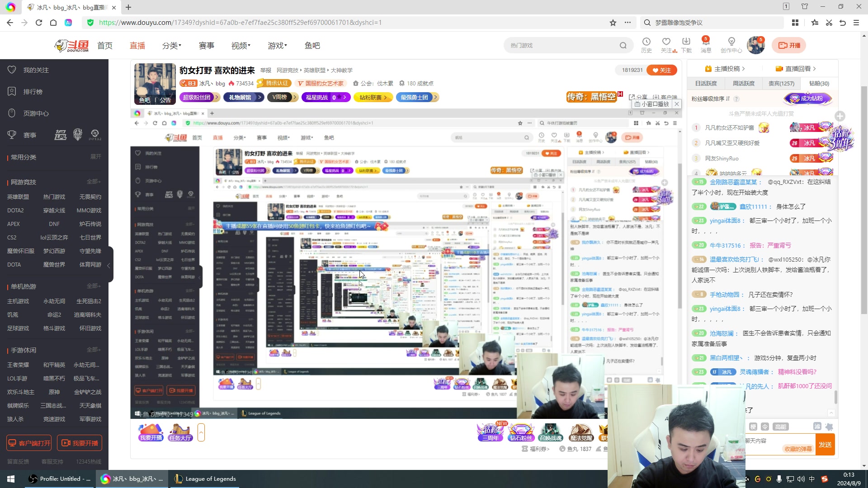Go to 首页 in top navigation

(x=105, y=46)
